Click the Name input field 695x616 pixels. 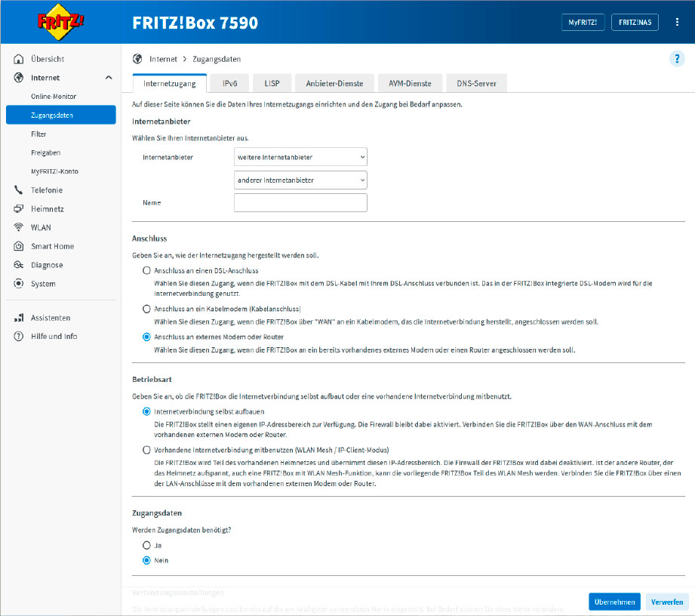point(300,202)
